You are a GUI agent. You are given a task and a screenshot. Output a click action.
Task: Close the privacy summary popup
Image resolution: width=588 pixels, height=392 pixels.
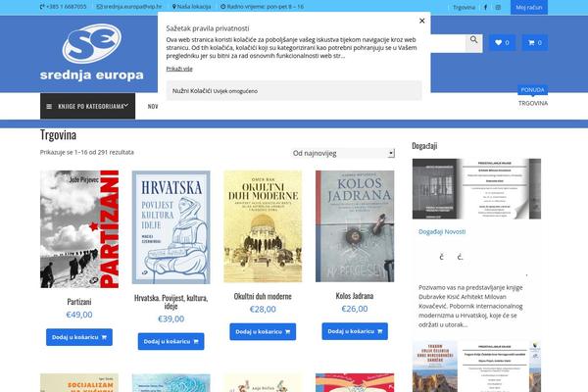421,21
